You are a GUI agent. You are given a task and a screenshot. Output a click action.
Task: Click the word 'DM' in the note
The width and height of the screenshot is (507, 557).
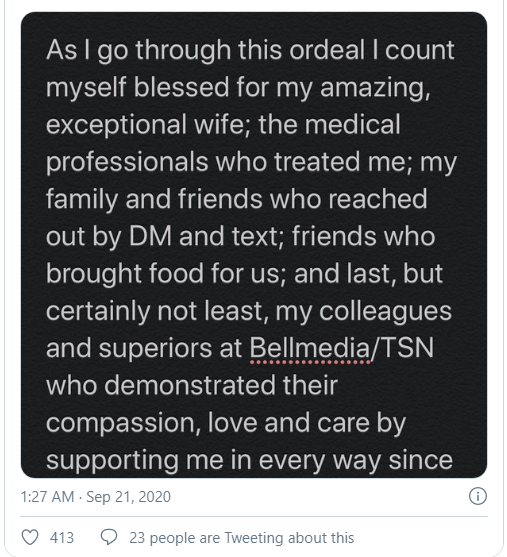click(x=150, y=236)
